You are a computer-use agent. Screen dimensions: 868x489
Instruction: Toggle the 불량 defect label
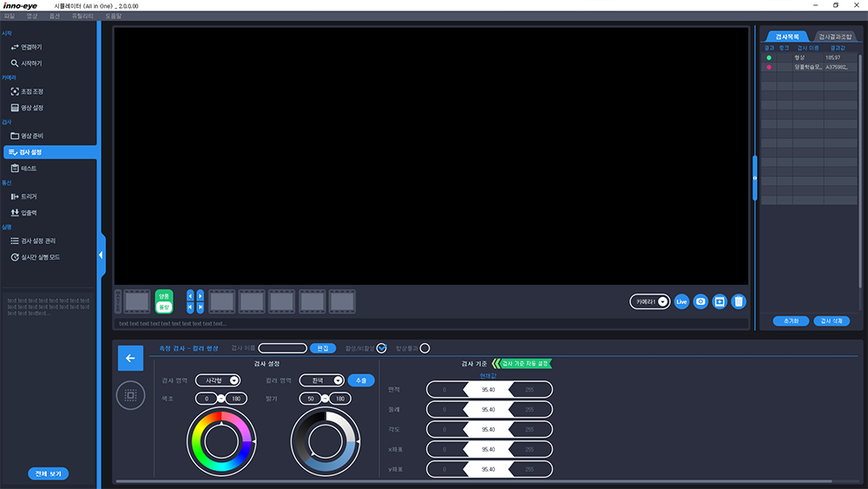[x=164, y=307]
